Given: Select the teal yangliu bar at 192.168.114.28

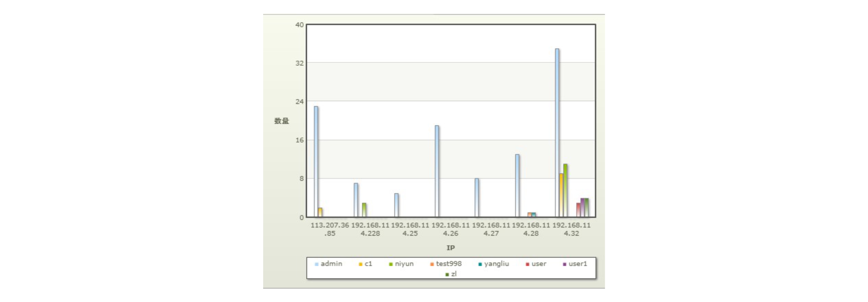Looking at the screenshot, I should click(x=534, y=215).
